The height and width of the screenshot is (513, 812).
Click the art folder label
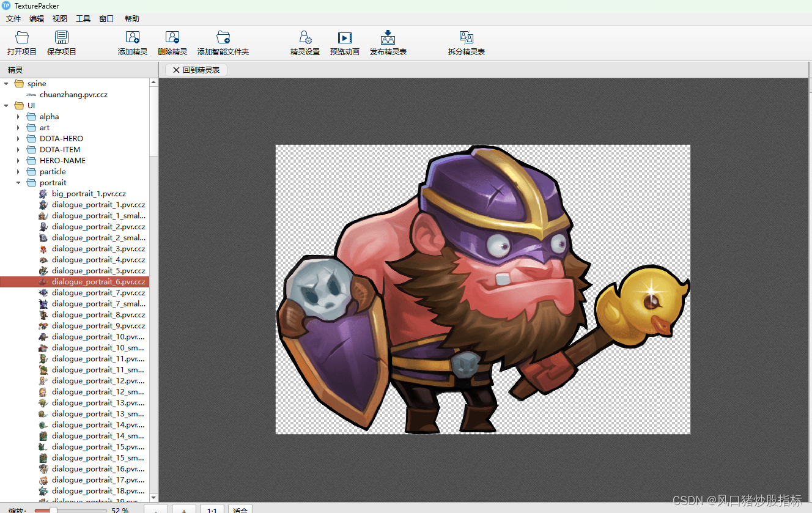(x=45, y=128)
